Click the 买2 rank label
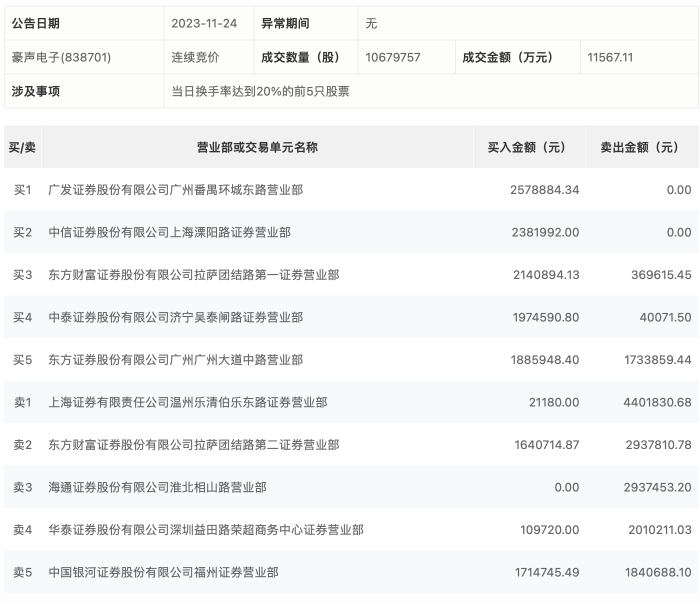Image resolution: width=700 pixels, height=604 pixels. tap(22, 232)
